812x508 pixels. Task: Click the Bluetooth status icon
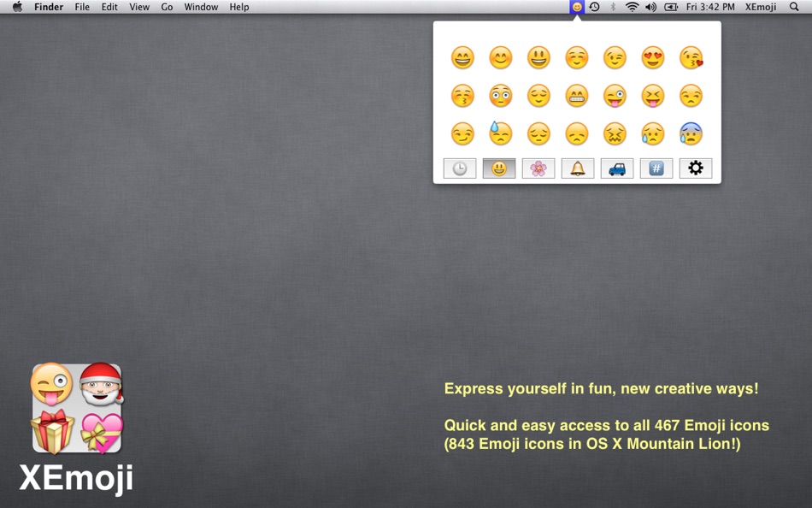613,7
